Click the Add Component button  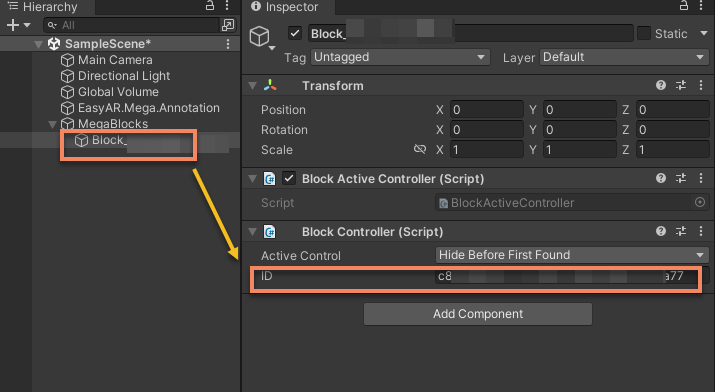[x=478, y=314]
